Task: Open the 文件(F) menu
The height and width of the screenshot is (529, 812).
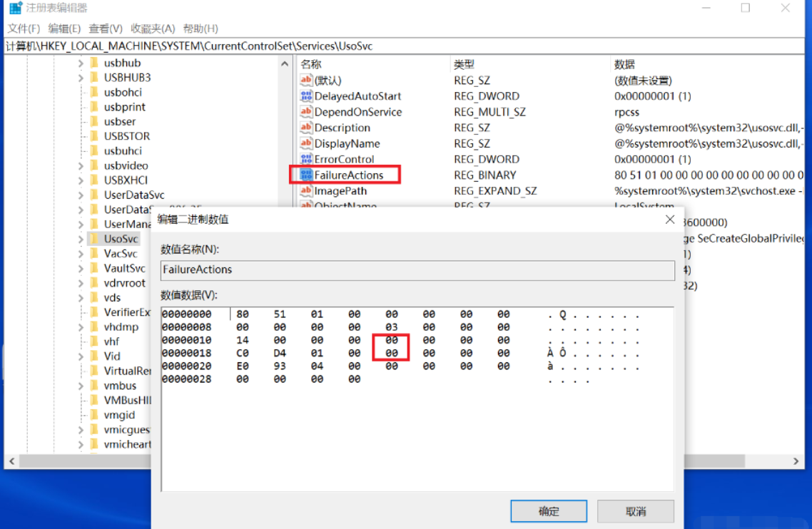Action: pos(24,29)
